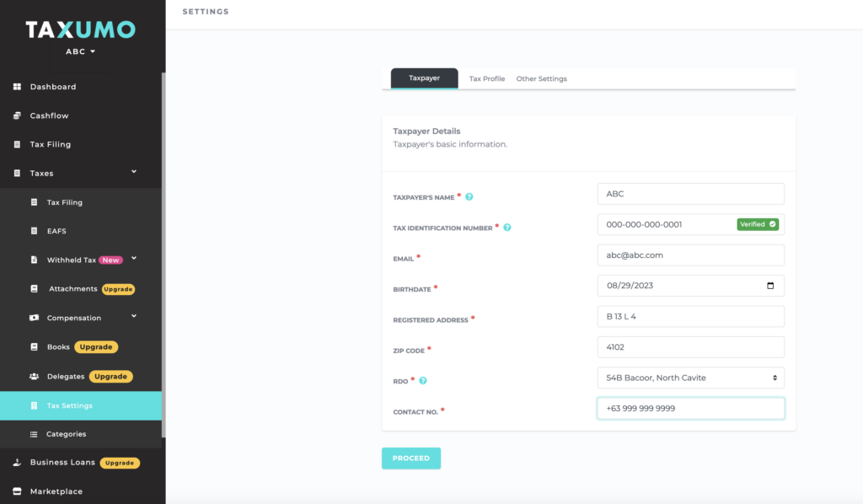Image resolution: width=863 pixels, height=504 pixels.
Task: Click the Cashflow coins icon
Action: [x=17, y=115]
